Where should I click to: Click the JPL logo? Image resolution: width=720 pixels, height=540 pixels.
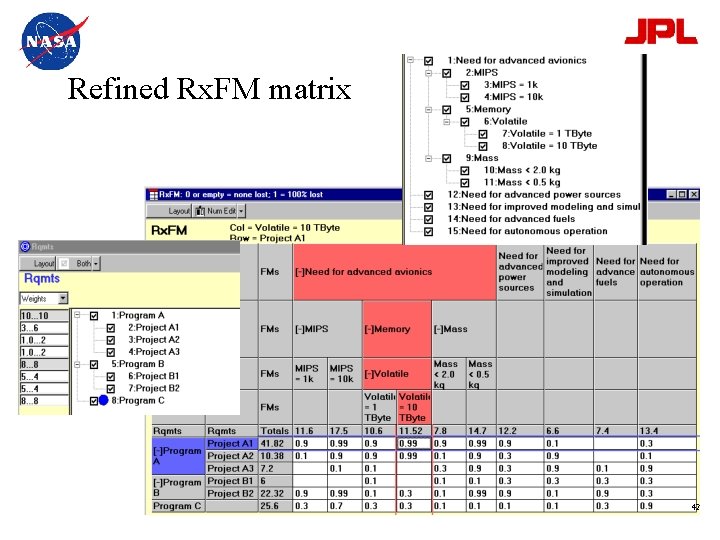(661, 31)
